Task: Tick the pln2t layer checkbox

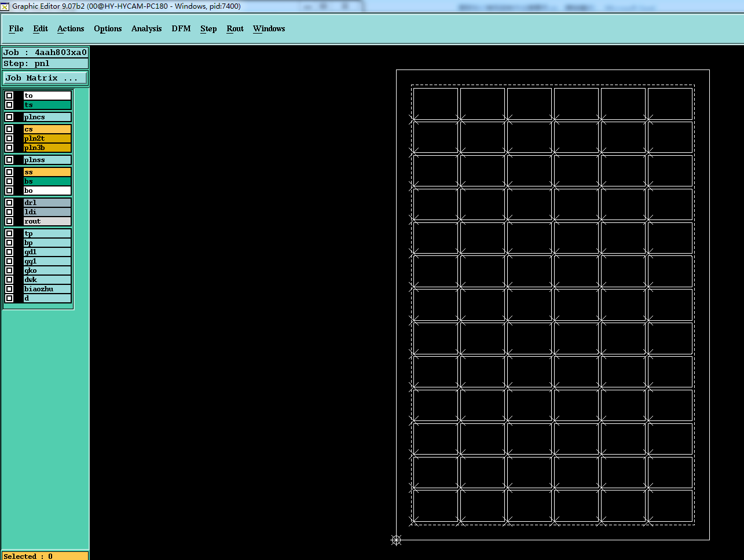Action: pos(9,138)
